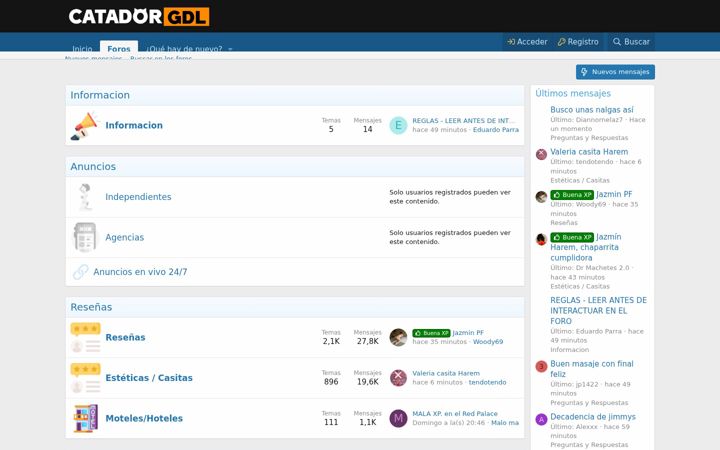Open MALA XP. en el Red Palace thread
This screenshot has height=450, width=720.
[x=455, y=414]
